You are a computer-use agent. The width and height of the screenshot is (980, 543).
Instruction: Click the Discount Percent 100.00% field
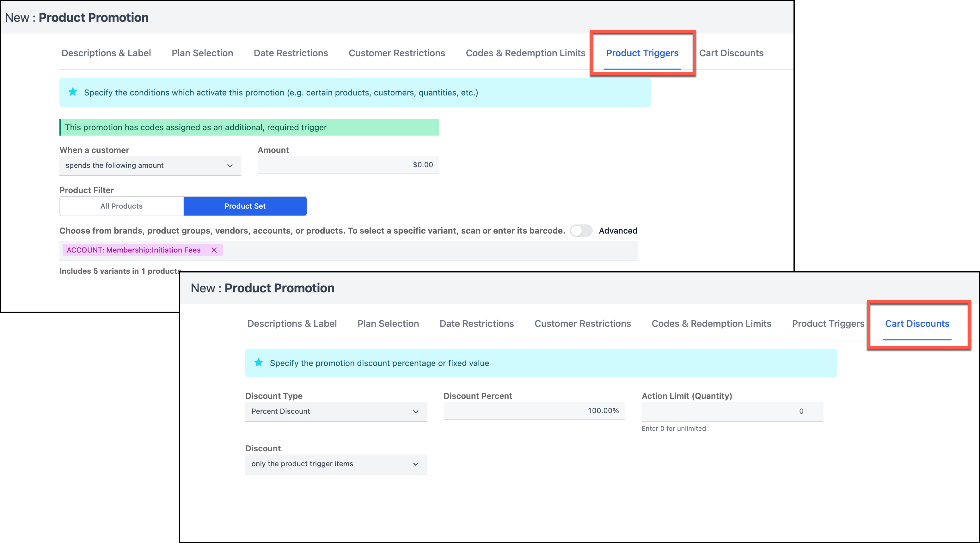(534, 411)
